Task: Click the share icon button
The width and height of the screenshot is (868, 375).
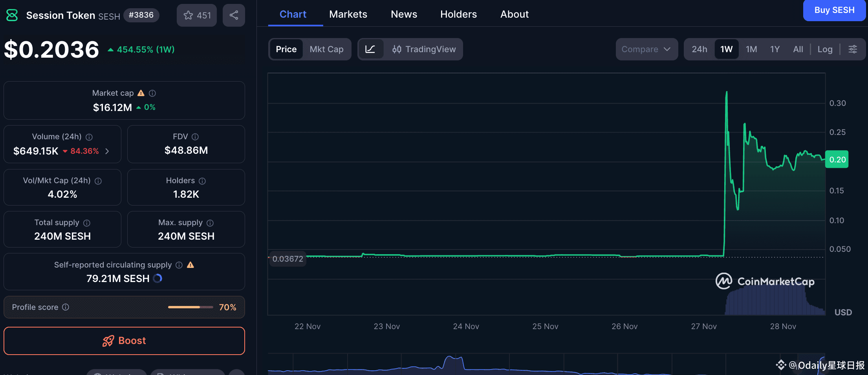Action: 234,15
